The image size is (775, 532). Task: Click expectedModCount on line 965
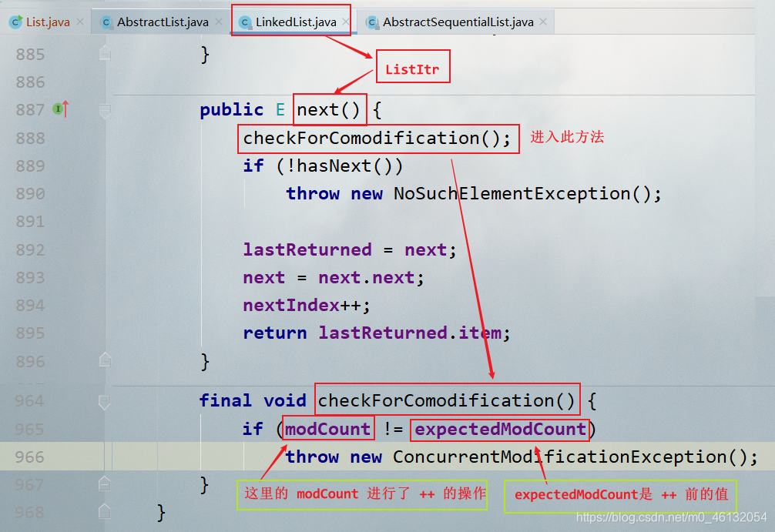click(x=500, y=430)
